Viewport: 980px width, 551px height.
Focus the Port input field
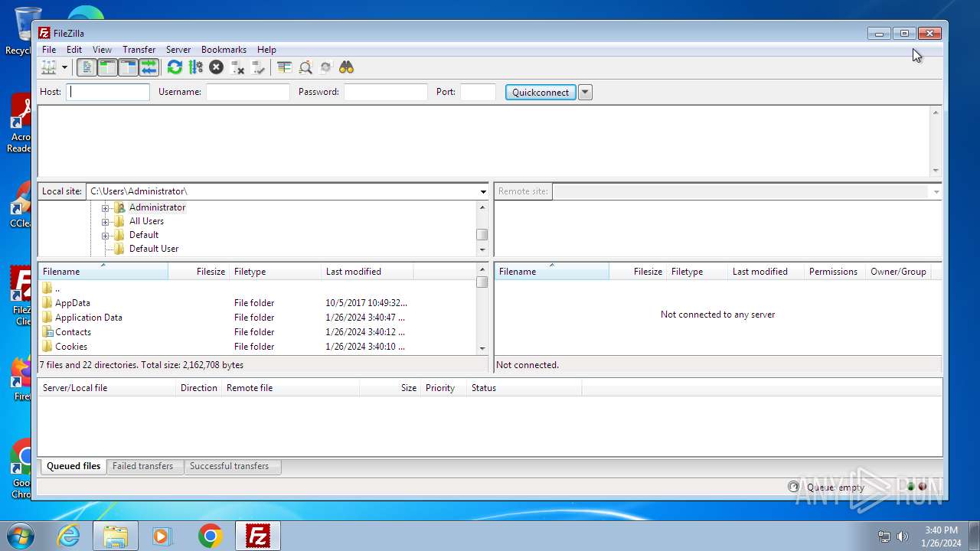[x=479, y=92]
